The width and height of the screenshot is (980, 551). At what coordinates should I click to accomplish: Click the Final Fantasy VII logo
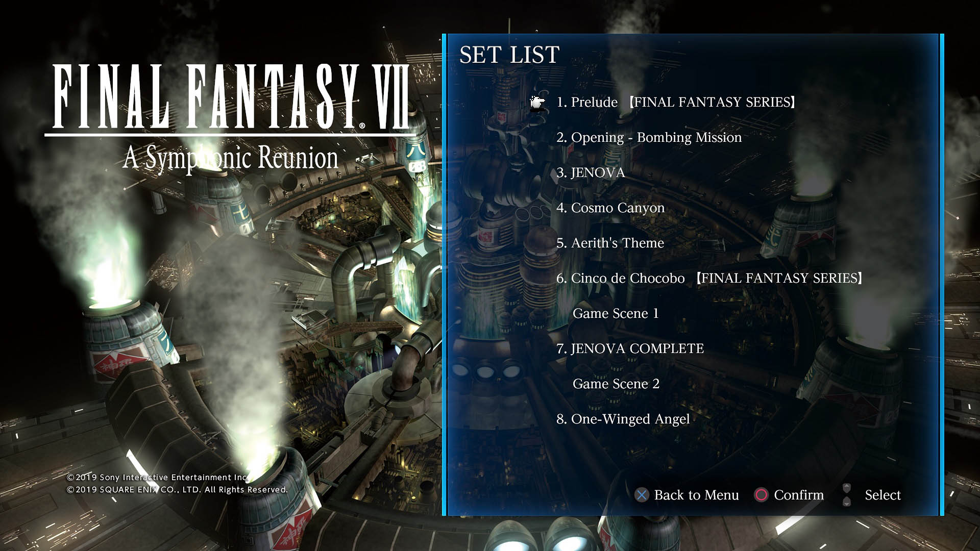(231, 97)
